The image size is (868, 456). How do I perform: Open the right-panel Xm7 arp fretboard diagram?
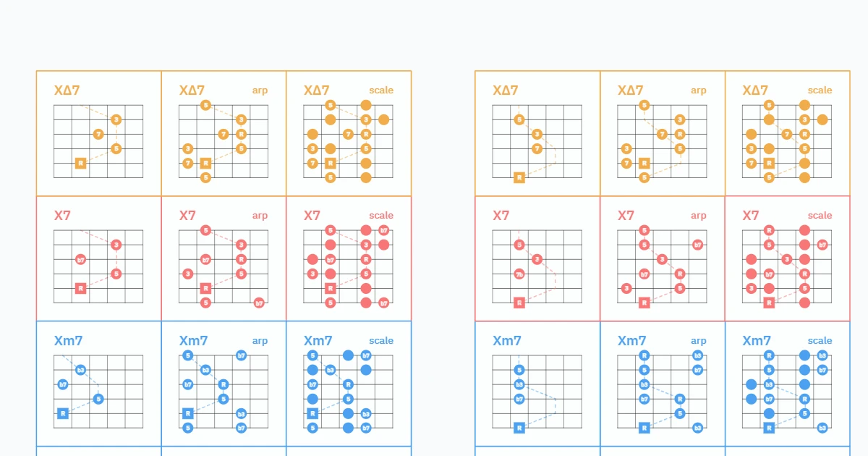[x=662, y=392]
